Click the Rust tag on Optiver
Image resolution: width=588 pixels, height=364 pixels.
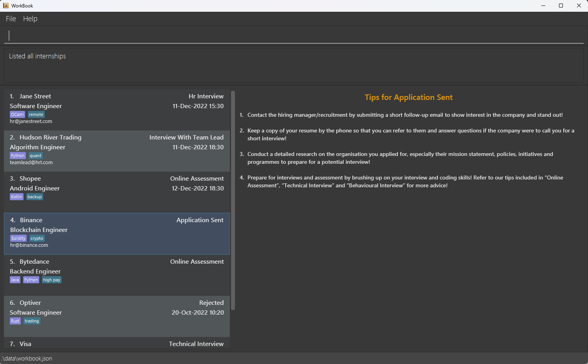click(x=15, y=321)
